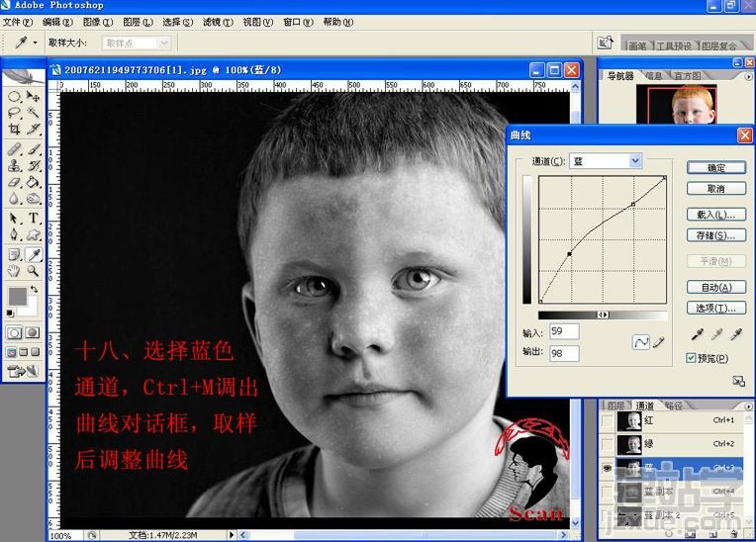Select the Path Selection arrow tool

pos(14,219)
